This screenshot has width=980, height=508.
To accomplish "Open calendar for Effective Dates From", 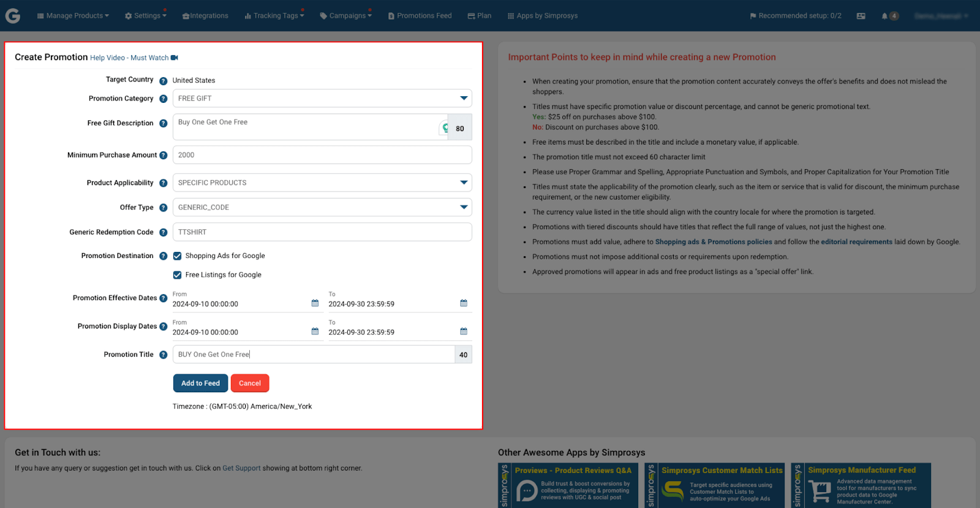I will tap(315, 303).
